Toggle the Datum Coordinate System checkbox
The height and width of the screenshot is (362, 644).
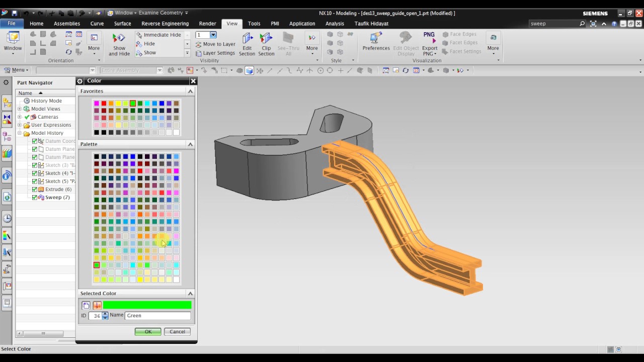(35, 141)
